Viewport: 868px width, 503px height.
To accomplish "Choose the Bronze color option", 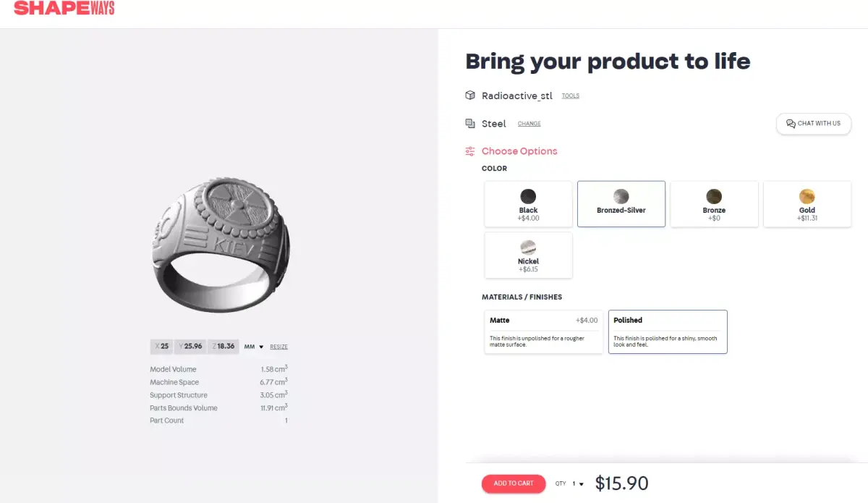I will [714, 203].
